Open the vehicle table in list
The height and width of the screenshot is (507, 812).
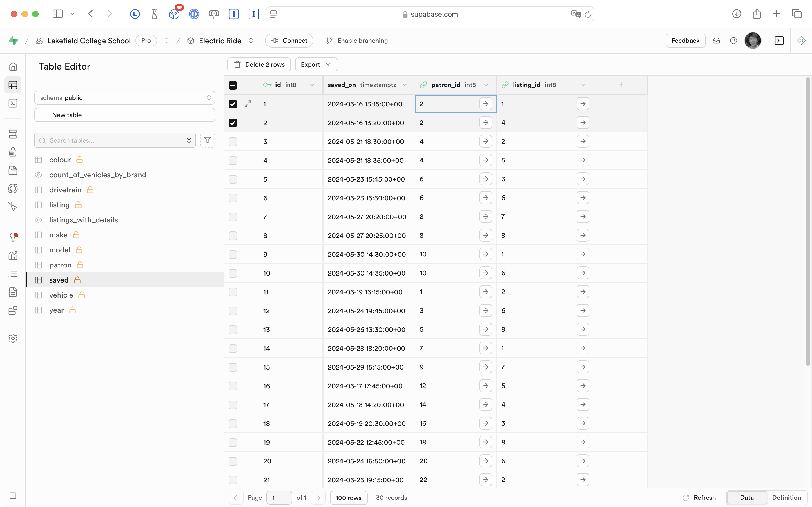[x=61, y=295]
